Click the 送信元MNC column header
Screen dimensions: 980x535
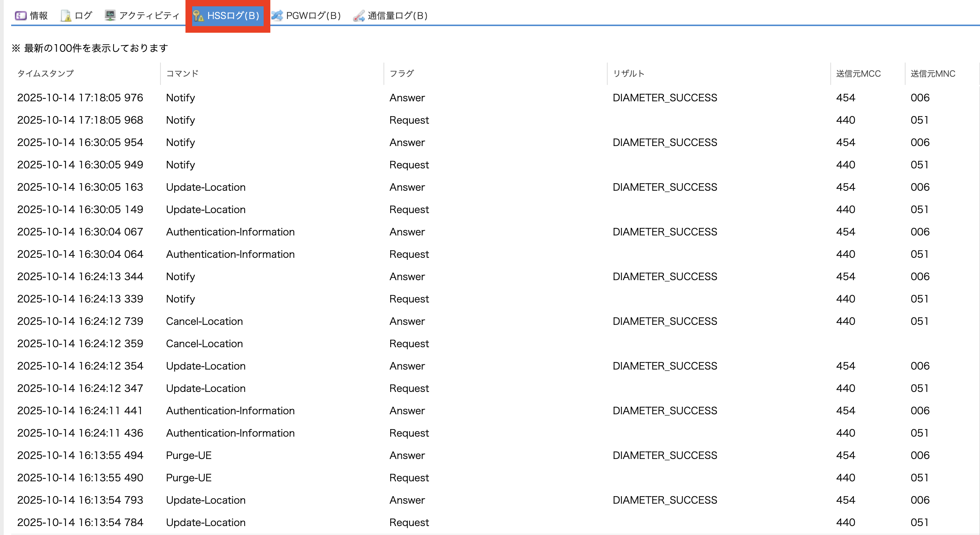tap(932, 73)
